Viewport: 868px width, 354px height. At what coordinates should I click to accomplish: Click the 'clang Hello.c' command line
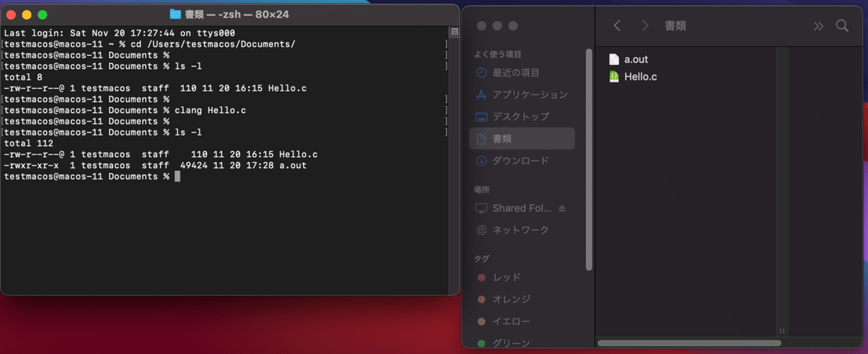[125, 110]
